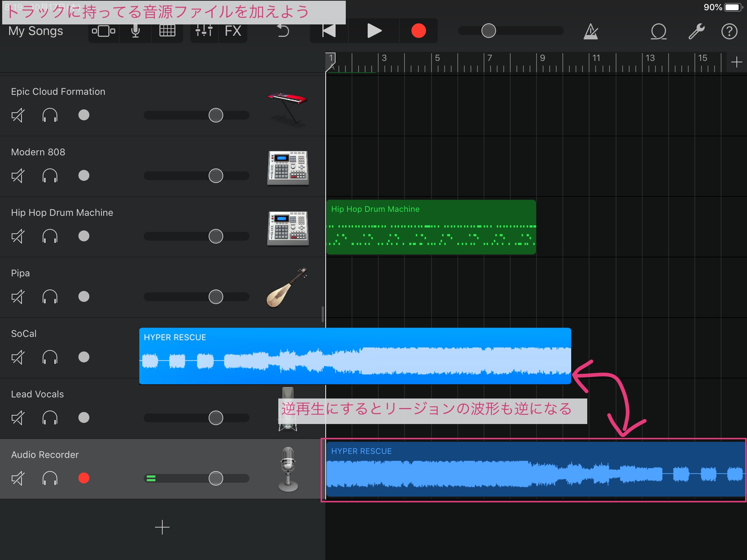Toggle the FX button

[x=233, y=31]
